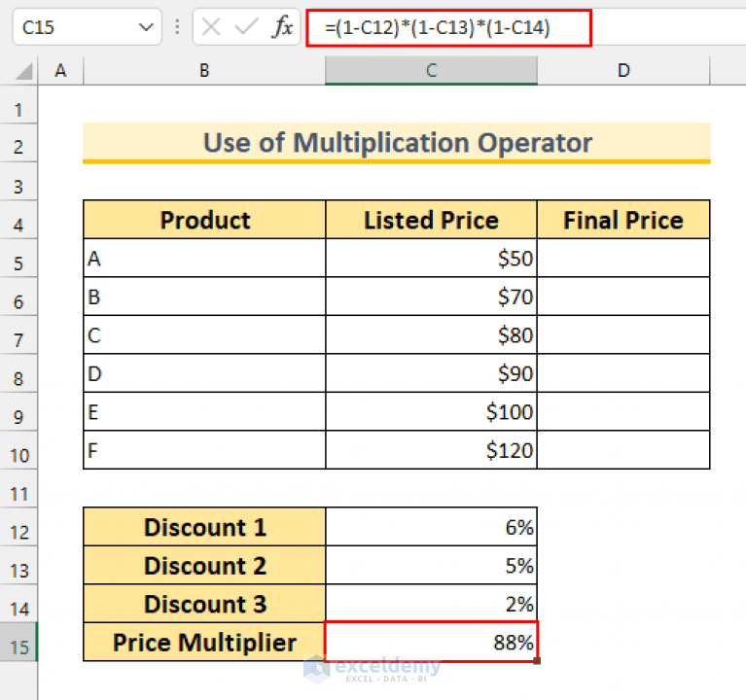Viewport: 746px width, 700px height.
Task: Select the 'Listed Price' header cell
Action: pos(431,220)
